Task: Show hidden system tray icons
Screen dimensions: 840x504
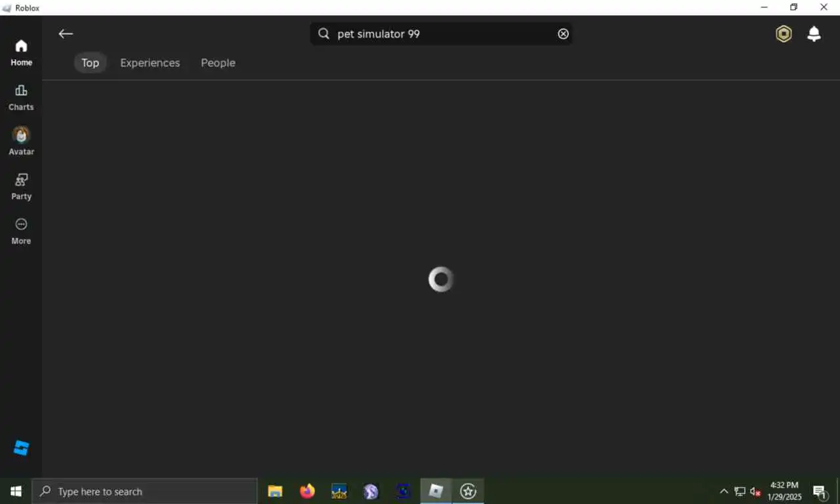Action: (x=724, y=492)
